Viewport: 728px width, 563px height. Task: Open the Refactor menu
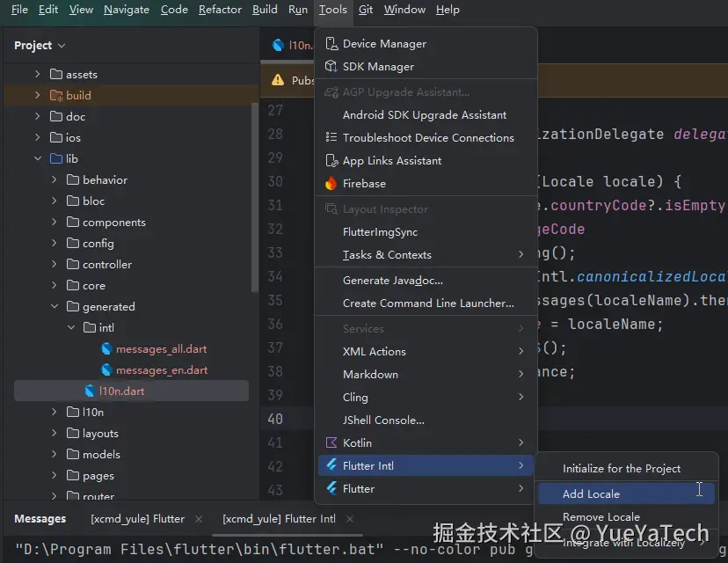pos(220,10)
